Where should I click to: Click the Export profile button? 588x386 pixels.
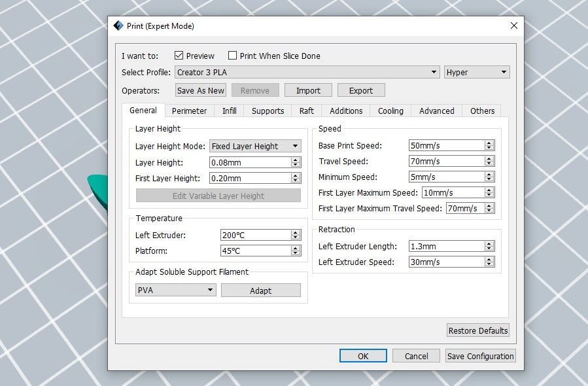(360, 91)
